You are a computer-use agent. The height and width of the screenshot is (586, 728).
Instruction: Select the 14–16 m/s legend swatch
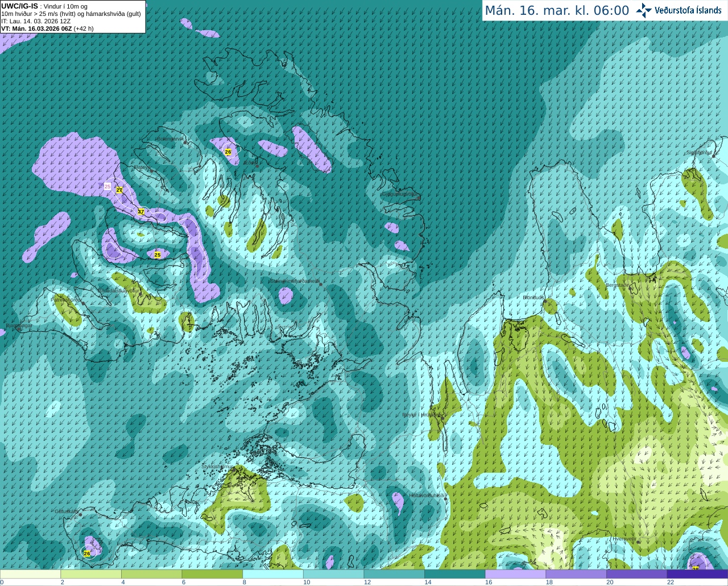point(455,573)
